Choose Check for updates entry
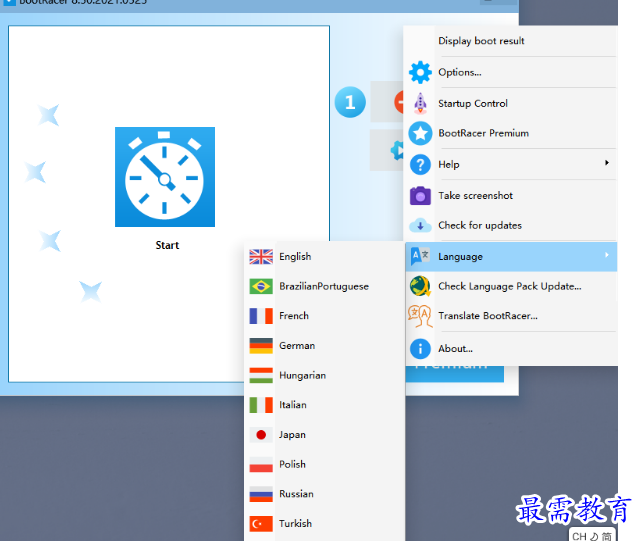This screenshot has width=640, height=541. (510, 225)
